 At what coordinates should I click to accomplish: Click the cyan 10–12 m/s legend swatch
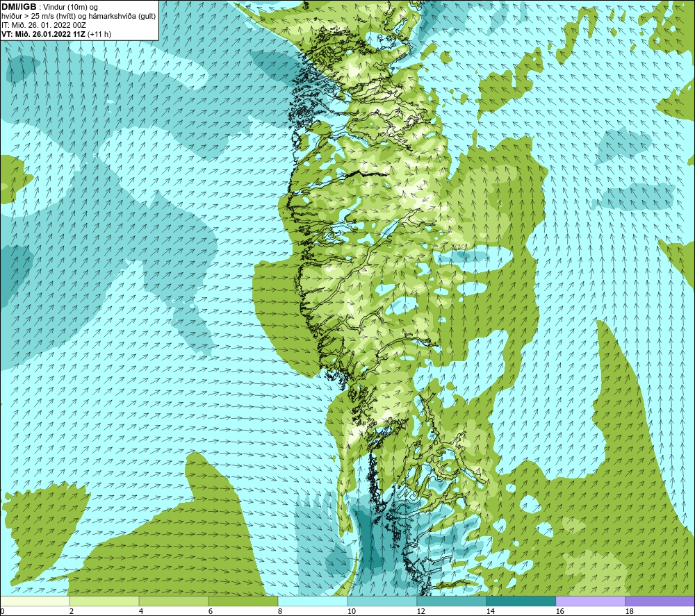pyautogui.click(x=382, y=601)
